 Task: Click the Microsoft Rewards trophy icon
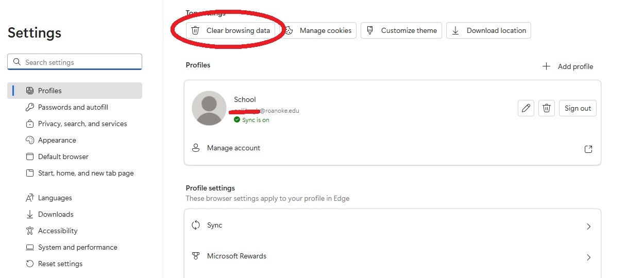coord(196,256)
